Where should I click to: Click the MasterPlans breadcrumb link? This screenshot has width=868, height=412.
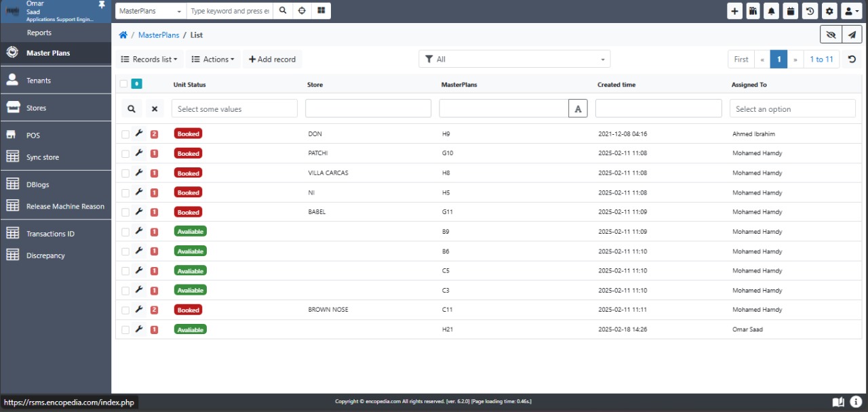(x=159, y=35)
